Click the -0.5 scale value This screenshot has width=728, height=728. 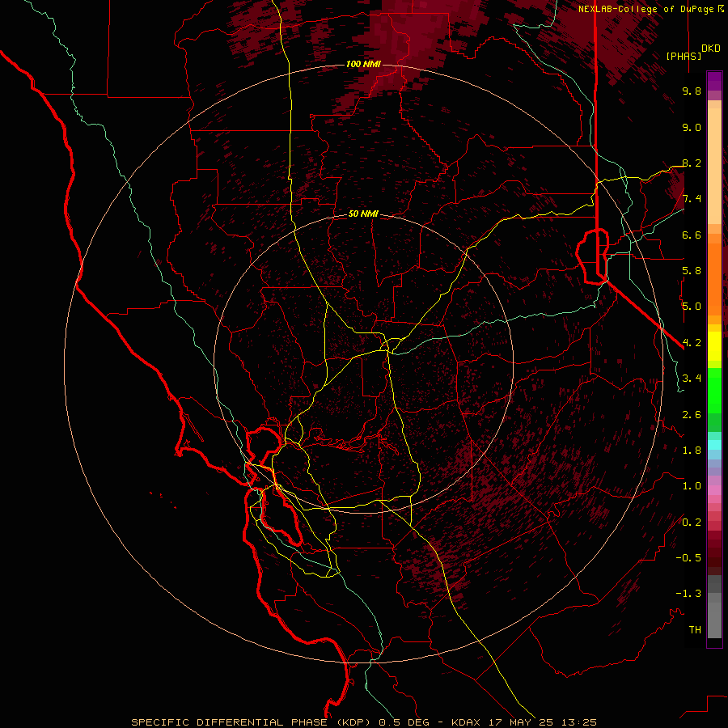[688, 558]
